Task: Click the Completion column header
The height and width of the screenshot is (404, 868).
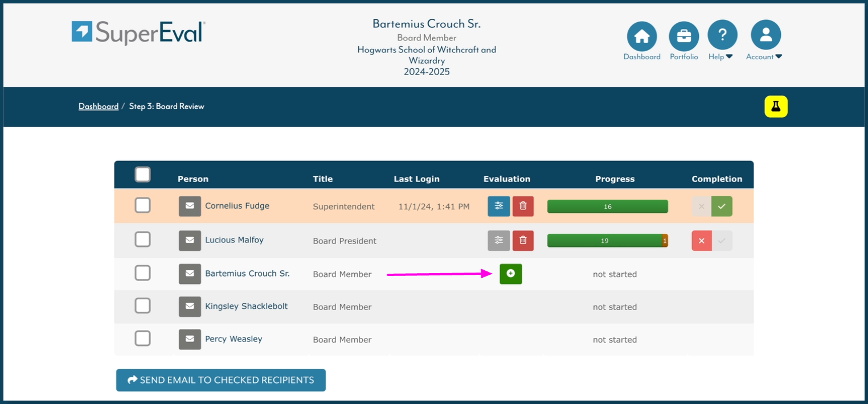Action: tap(717, 179)
